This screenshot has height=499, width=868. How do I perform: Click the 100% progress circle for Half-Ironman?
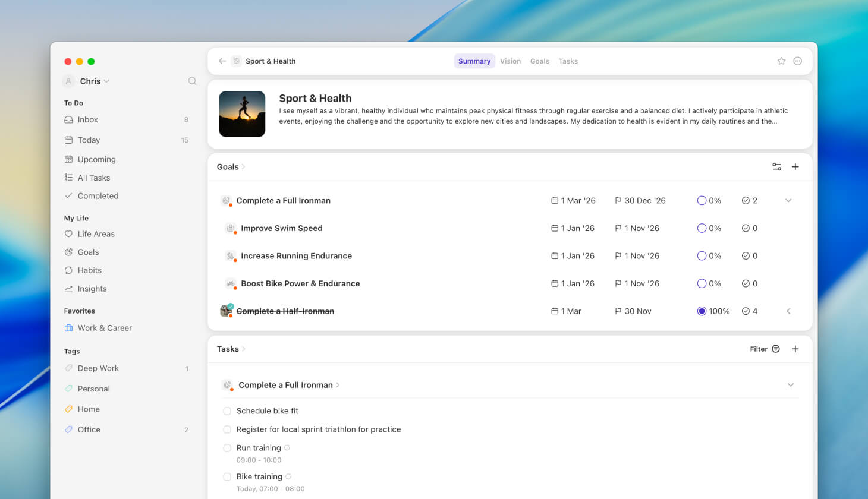[702, 311]
